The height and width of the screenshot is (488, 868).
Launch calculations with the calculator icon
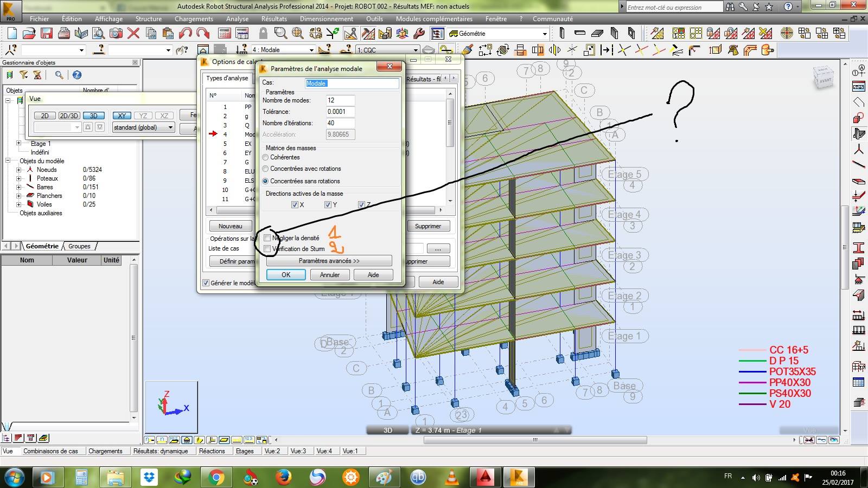pyautogui.click(x=225, y=34)
